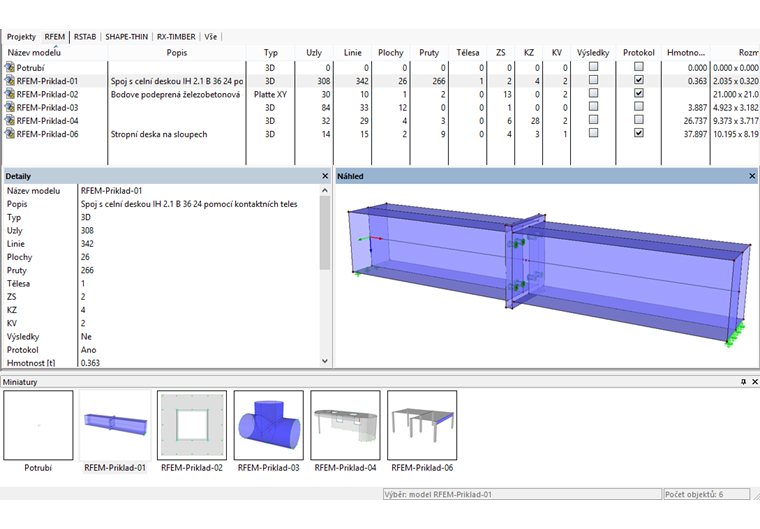Click the 'Hmotnost [t]' detail label

31,363
